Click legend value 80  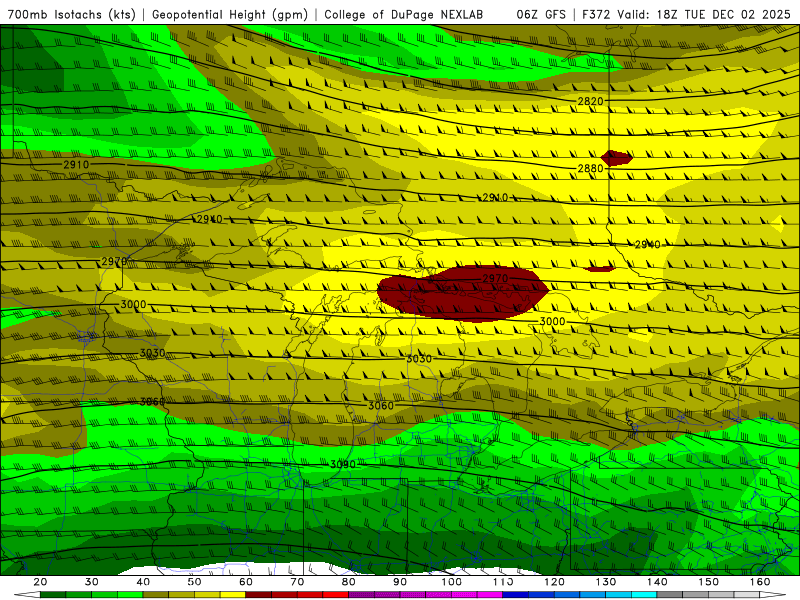click(x=349, y=582)
